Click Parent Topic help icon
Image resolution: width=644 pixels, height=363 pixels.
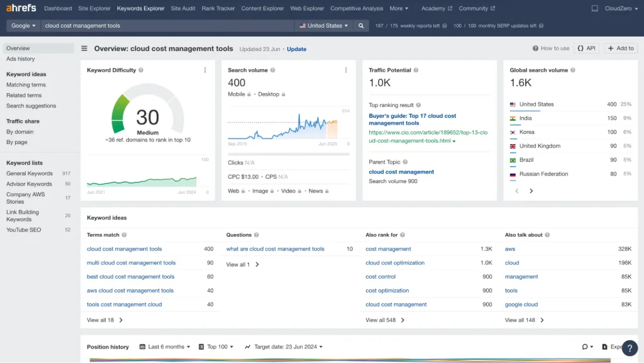tap(405, 162)
